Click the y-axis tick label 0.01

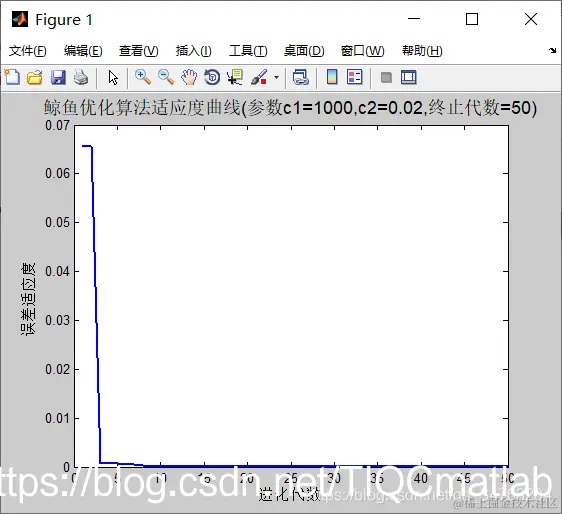57,418
